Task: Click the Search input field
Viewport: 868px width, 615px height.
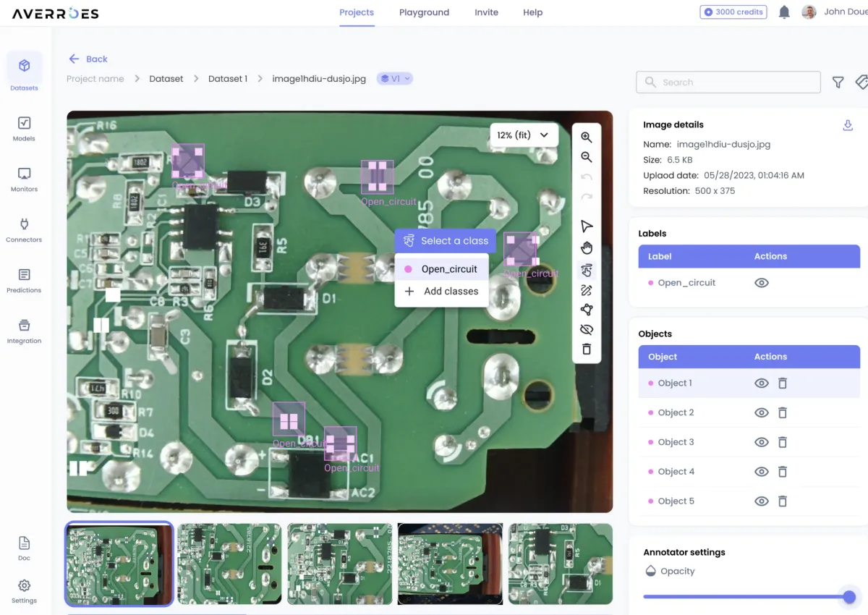Action: tap(728, 82)
